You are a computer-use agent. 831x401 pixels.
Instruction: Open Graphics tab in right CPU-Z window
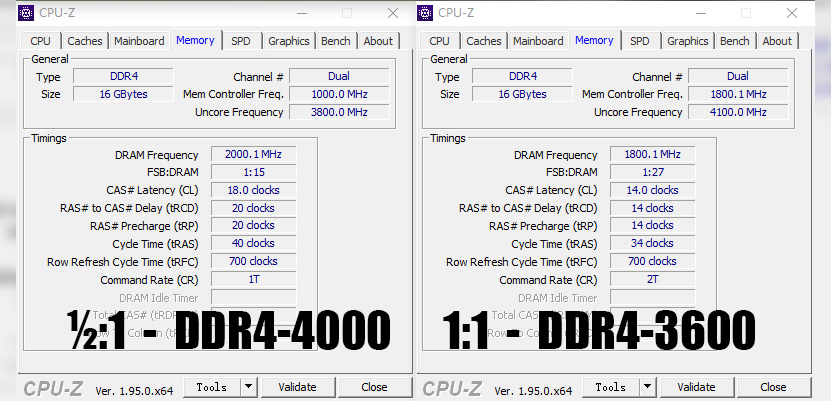[688, 41]
